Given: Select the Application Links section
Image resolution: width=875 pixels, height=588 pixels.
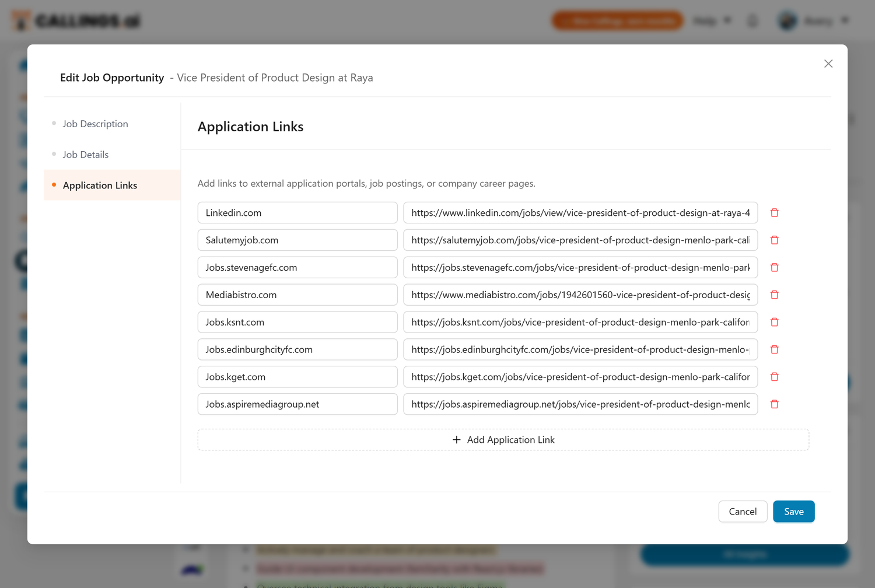Looking at the screenshot, I should [x=112, y=185].
